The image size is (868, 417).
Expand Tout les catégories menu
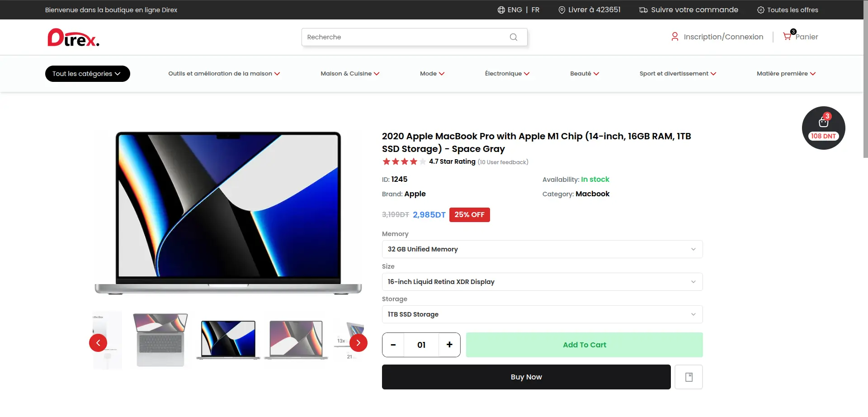[x=87, y=74]
